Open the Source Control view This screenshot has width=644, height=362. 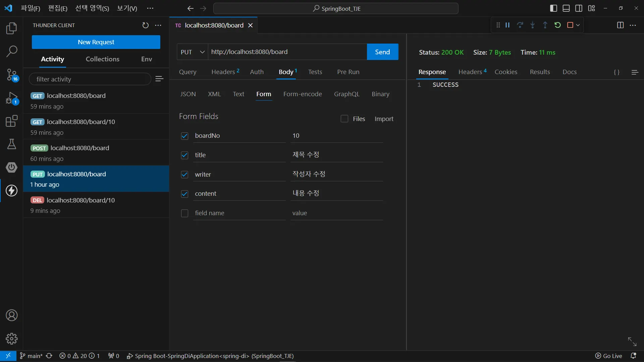pos(11,75)
